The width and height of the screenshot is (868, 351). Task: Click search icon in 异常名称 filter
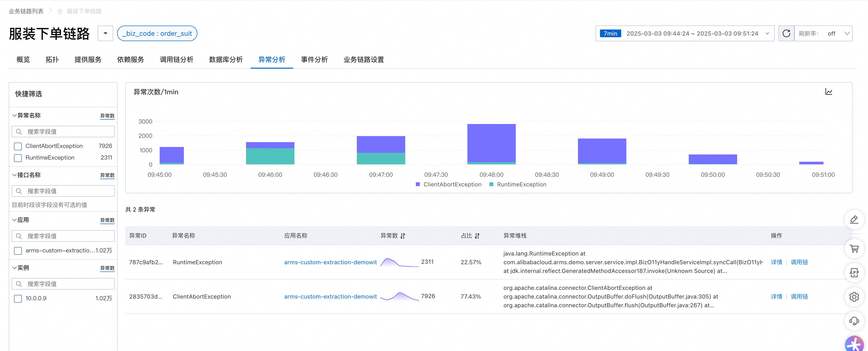[19, 132]
